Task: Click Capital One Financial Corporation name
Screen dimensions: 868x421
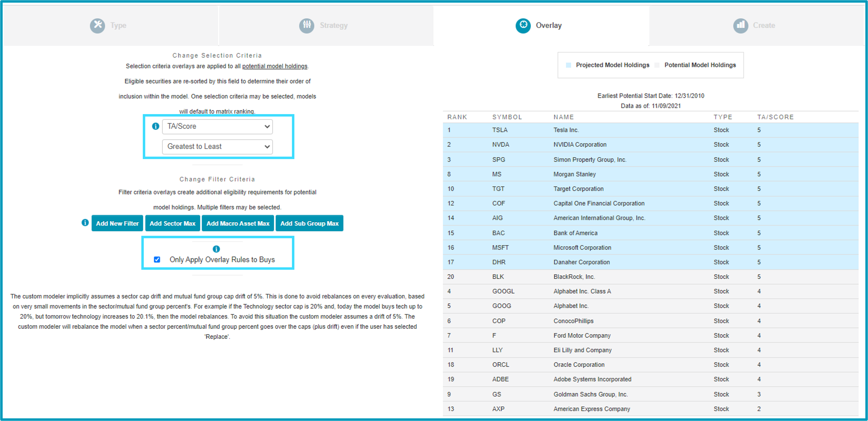Action: pos(599,203)
